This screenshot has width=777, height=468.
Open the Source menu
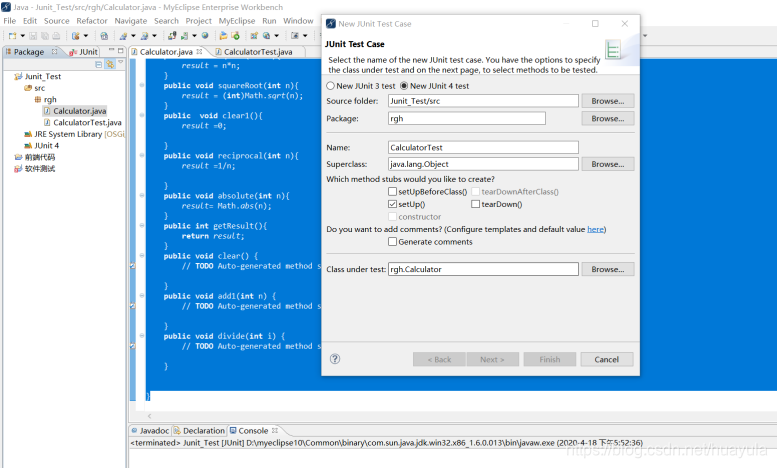click(56, 21)
